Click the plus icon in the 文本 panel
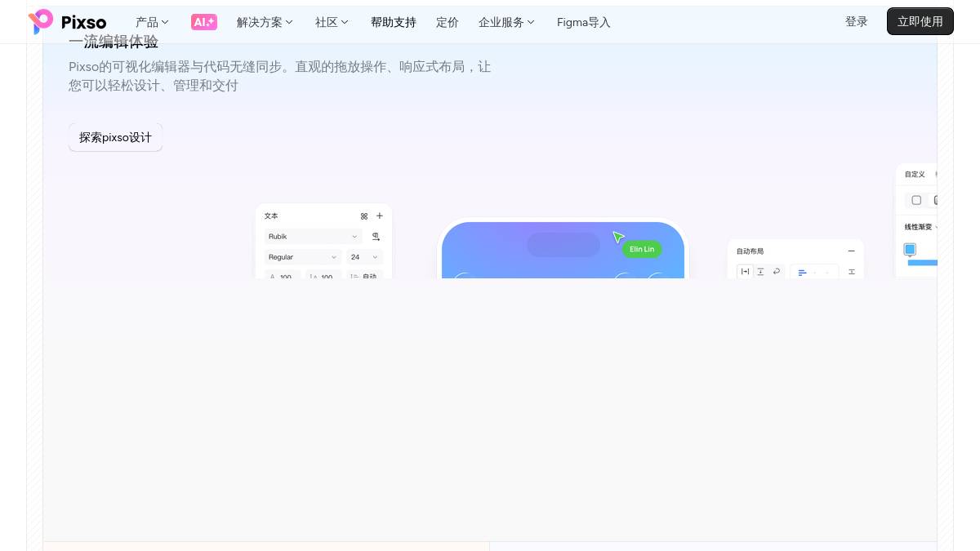 point(380,216)
